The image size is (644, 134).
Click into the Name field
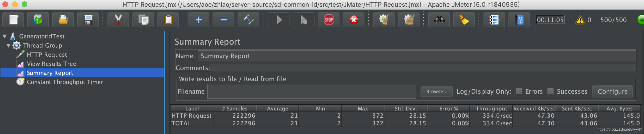click(417, 56)
